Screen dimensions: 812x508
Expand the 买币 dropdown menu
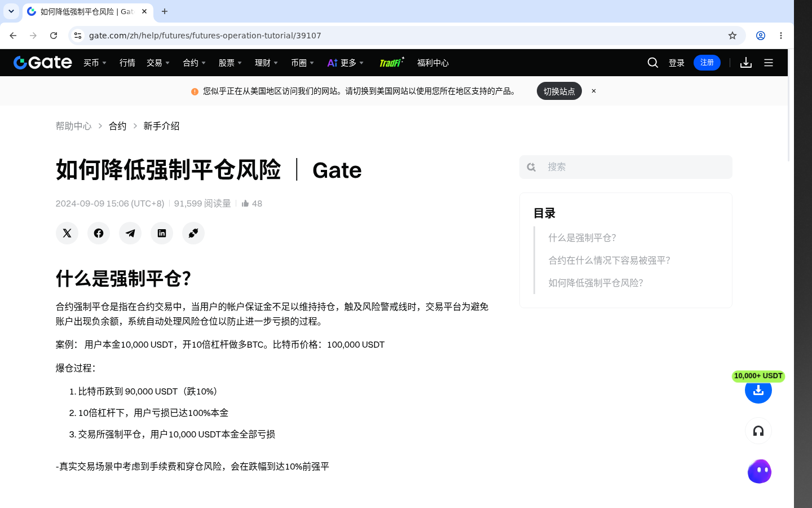point(95,63)
